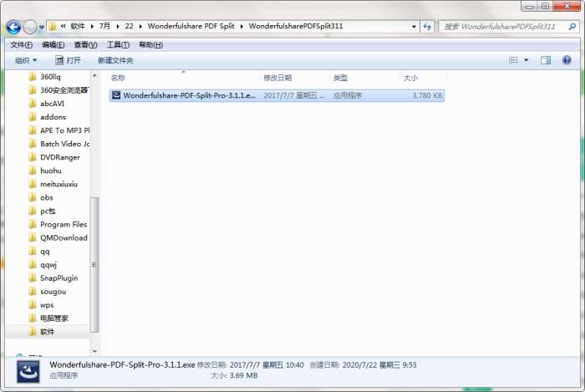Expand the arrow after 软件 breadcrumb
585x392 pixels.
(x=92, y=27)
